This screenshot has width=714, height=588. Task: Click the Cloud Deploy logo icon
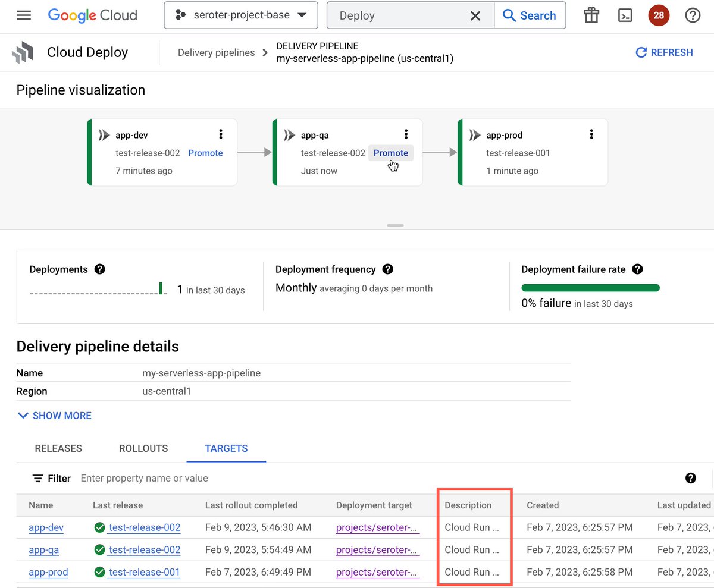coord(23,52)
